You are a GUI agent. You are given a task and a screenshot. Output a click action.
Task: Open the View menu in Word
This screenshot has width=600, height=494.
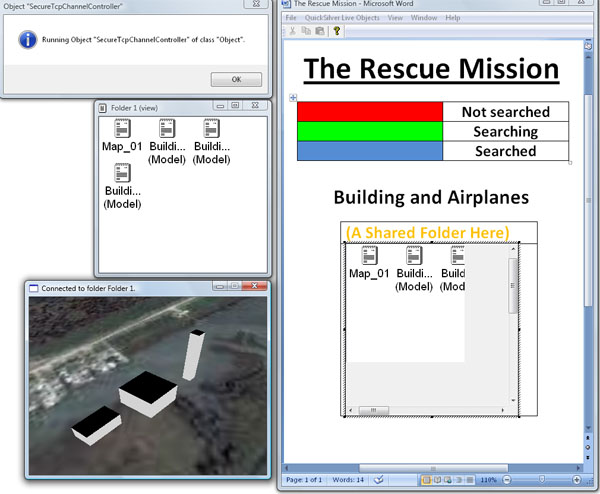(396, 18)
